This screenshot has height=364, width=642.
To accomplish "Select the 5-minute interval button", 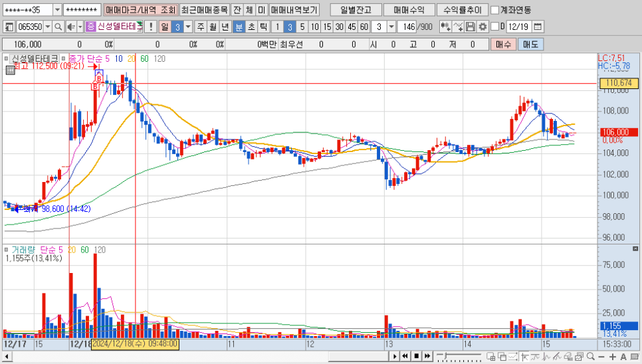I will [x=302, y=27].
